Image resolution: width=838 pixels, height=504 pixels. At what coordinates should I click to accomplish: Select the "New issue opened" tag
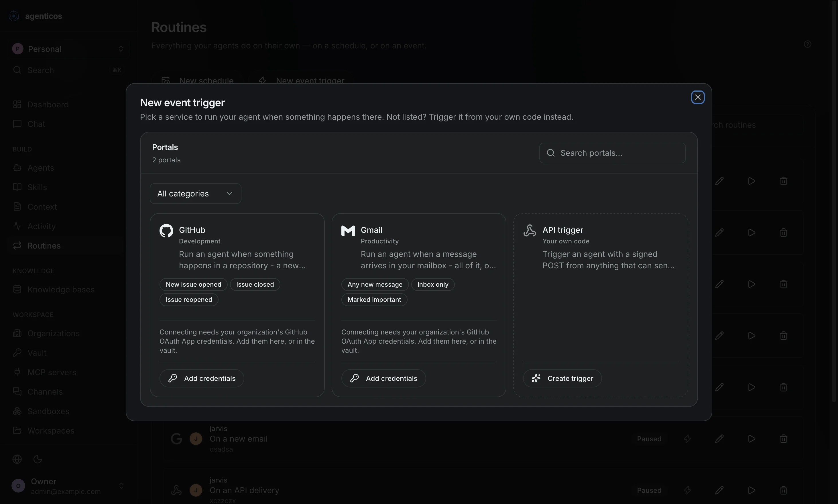pyautogui.click(x=193, y=285)
